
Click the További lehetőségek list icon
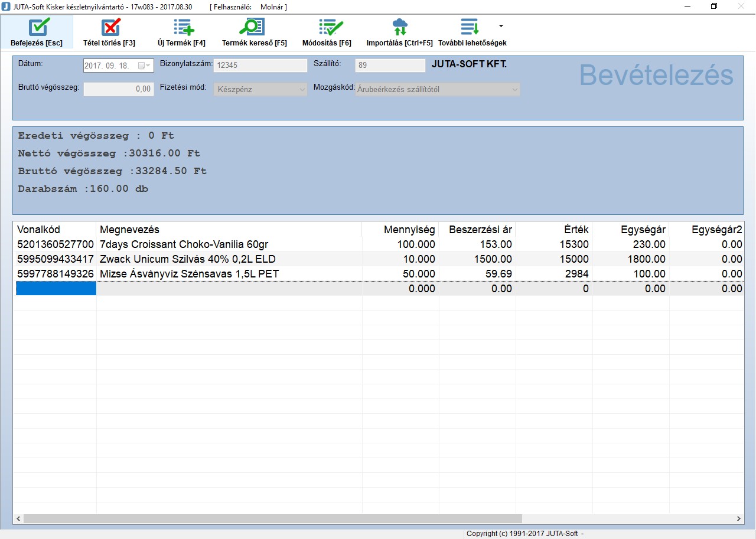470,27
